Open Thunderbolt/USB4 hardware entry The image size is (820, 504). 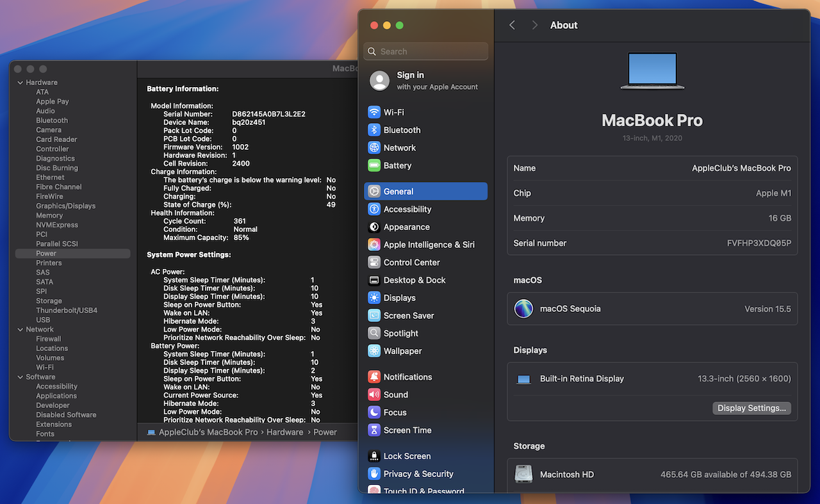coord(67,311)
